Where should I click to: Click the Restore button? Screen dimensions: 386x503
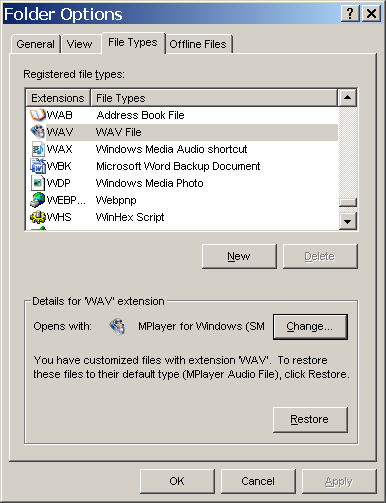(x=310, y=419)
